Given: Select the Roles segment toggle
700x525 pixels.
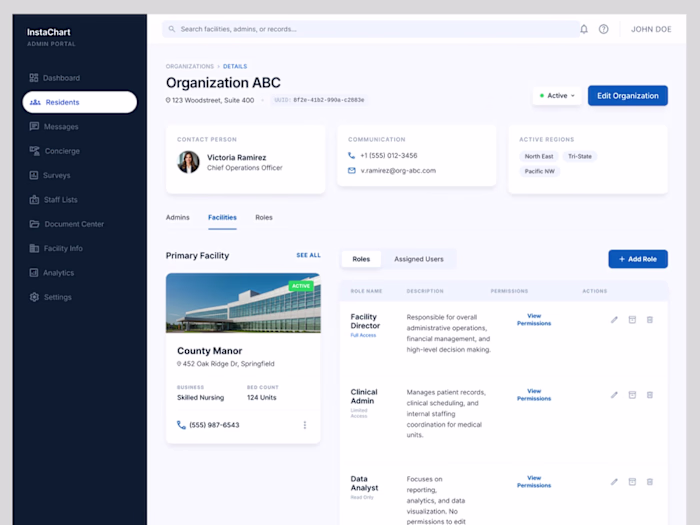Looking at the screenshot, I should point(361,259).
